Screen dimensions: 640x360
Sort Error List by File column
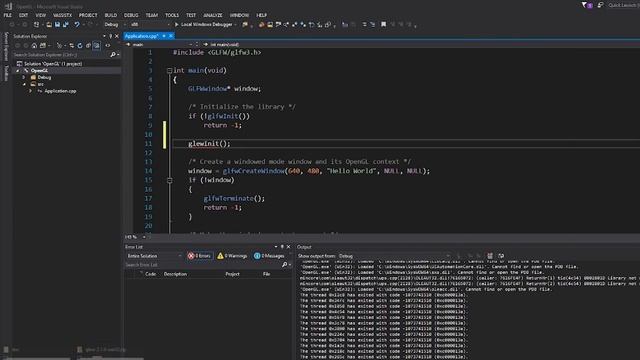(266, 274)
